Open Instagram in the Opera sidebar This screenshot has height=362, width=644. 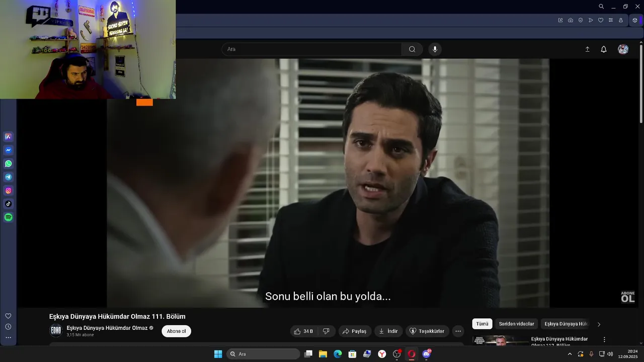8,191
